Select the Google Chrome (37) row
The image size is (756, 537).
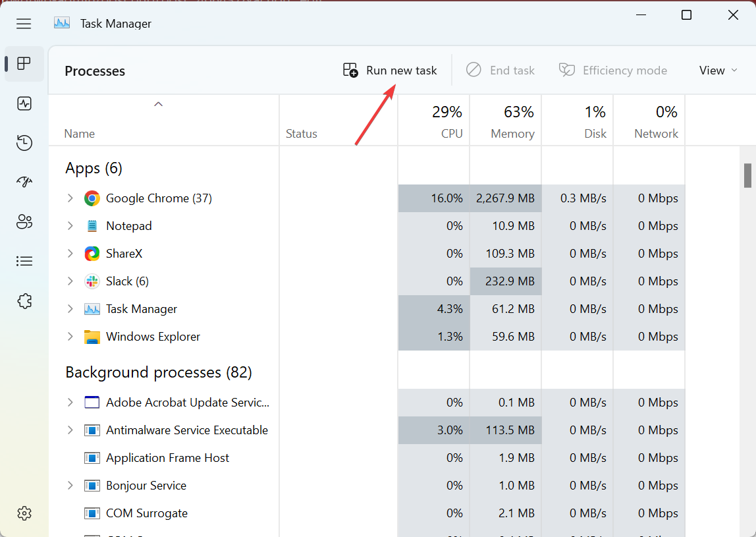tap(367, 198)
